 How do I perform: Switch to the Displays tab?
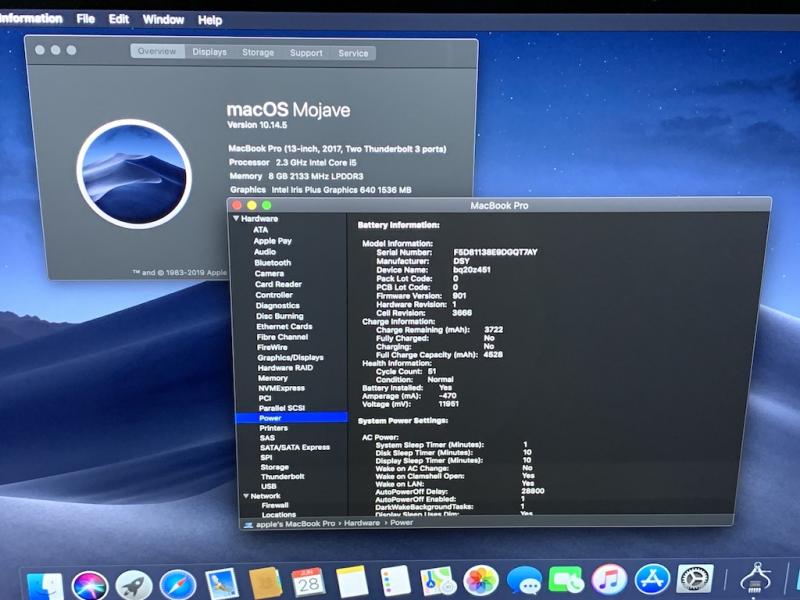pyautogui.click(x=209, y=52)
